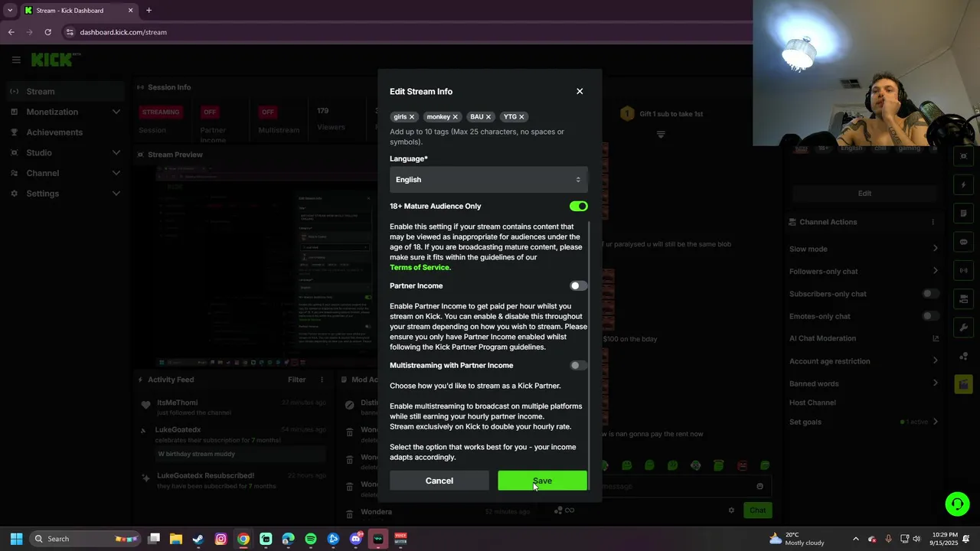Viewport: 980px width, 551px height.
Task: Remove the 'girls' tag
Action: click(411, 117)
